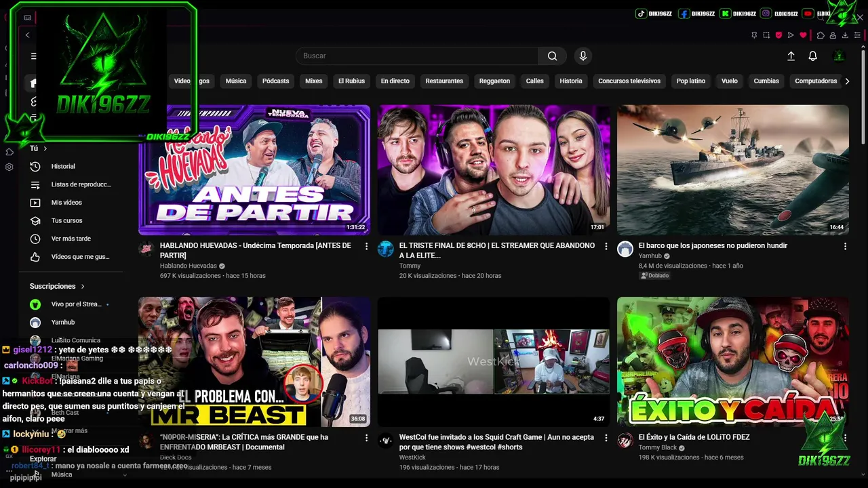The height and width of the screenshot is (488, 868).
Task: Click the red heart bookmark icon
Action: (x=803, y=35)
